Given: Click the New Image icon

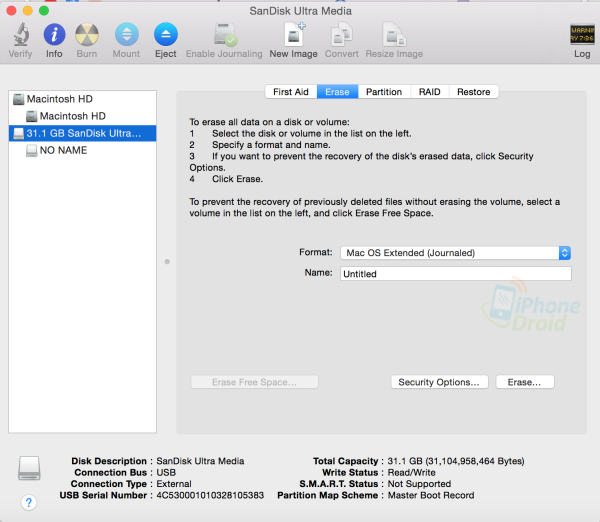Looking at the screenshot, I should tap(294, 34).
